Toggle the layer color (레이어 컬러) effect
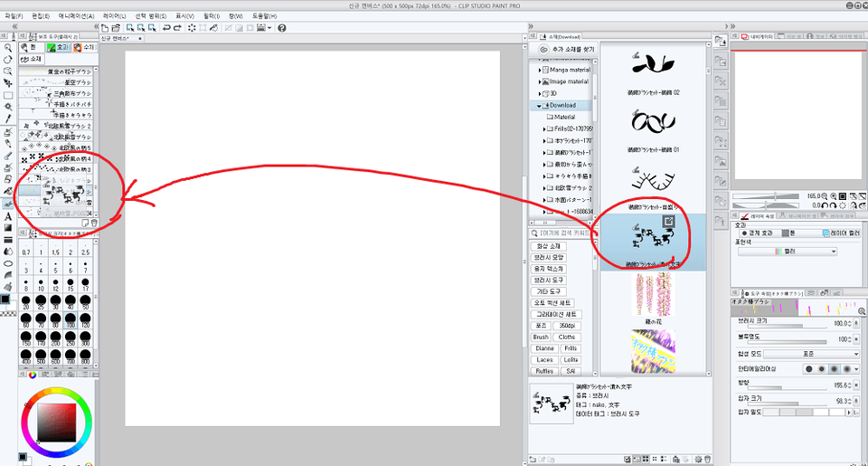The width and height of the screenshot is (868, 466). (x=842, y=233)
